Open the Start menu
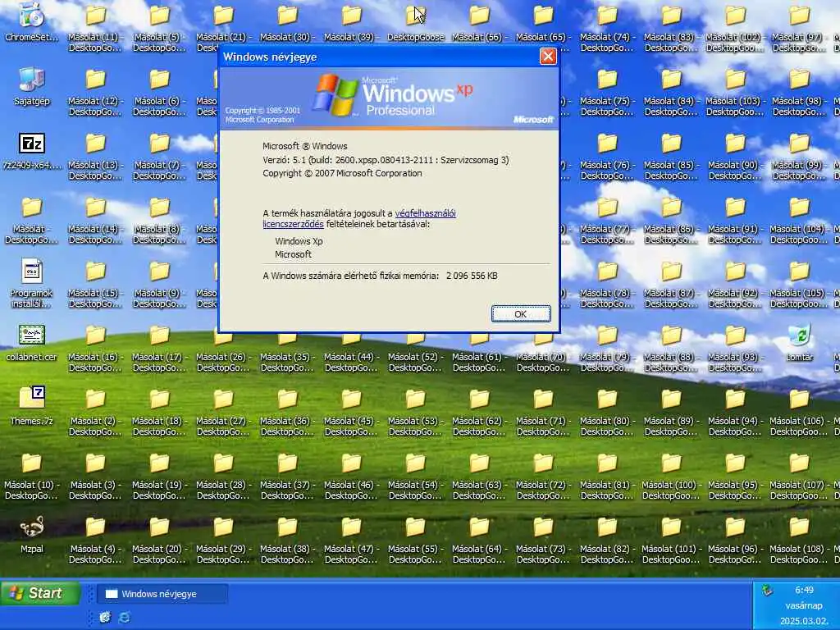The image size is (840, 630). (40, 593)
